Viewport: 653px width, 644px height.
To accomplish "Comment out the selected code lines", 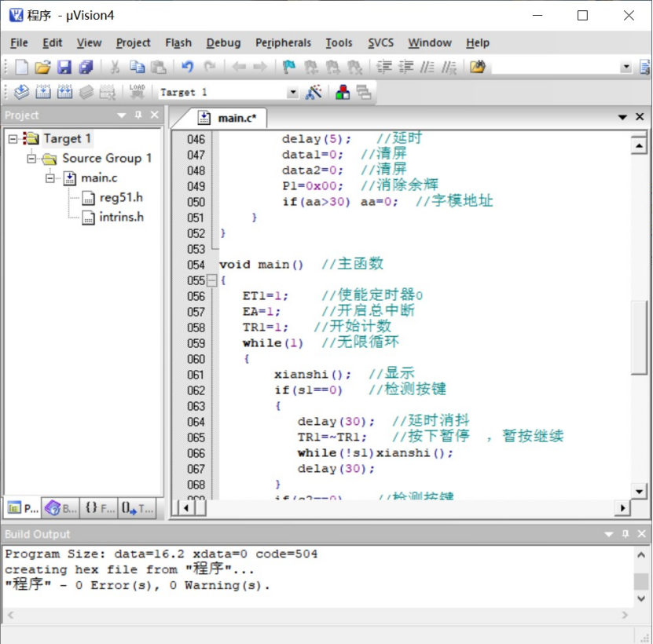I will click(x=427, y=67).
